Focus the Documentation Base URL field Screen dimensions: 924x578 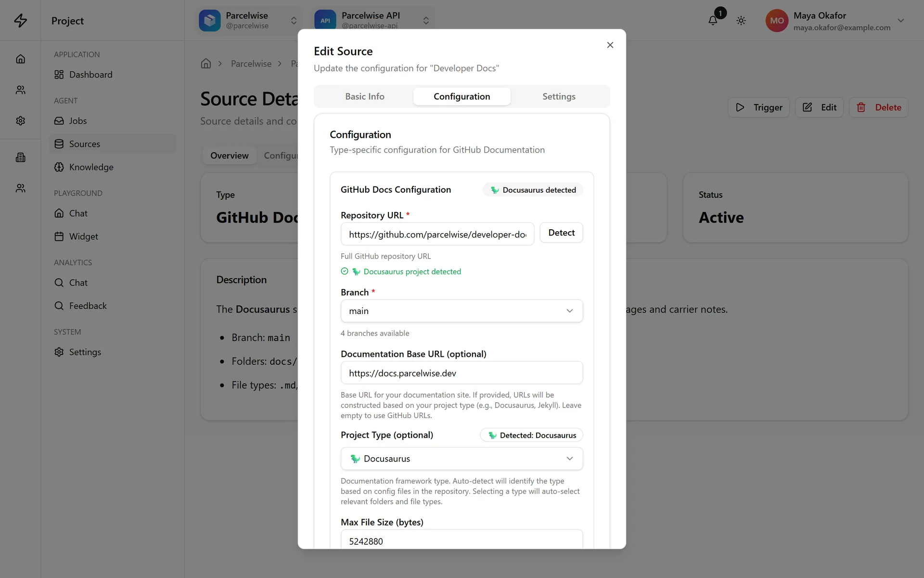tap(462, 373)
